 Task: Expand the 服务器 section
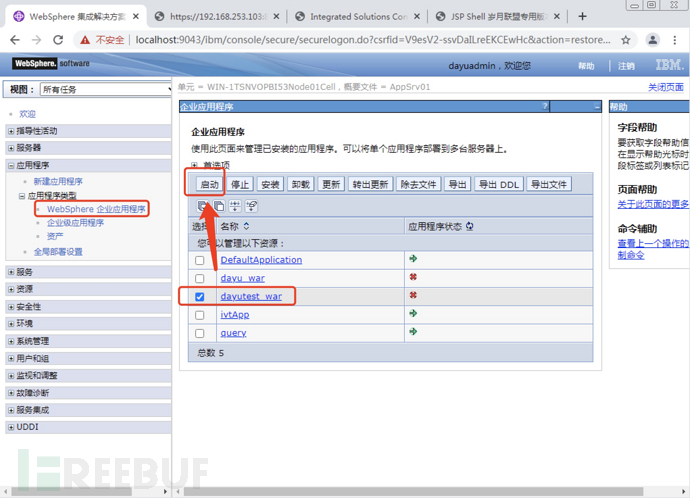[11, 148]
